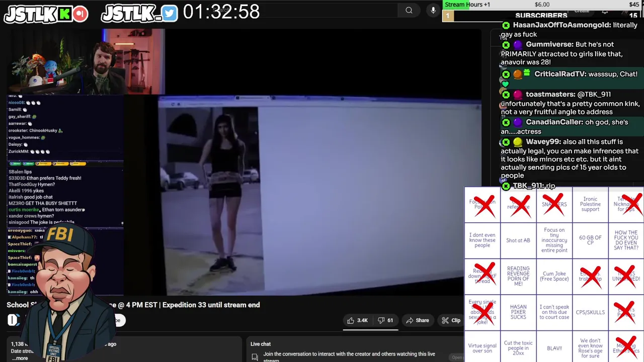
Task: Click the live chat speech bubble icon
Action: point(255,356)
